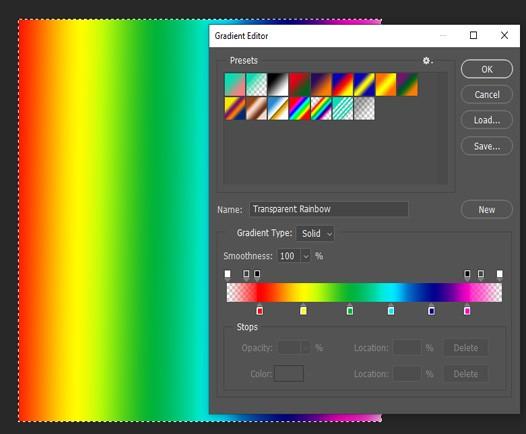Click the gradient Name input field

coord(329,209)
